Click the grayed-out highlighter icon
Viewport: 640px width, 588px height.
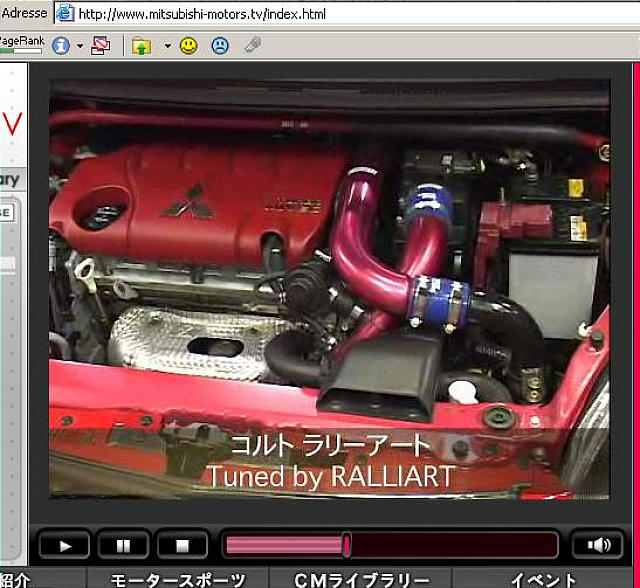(x=253, y=45)
